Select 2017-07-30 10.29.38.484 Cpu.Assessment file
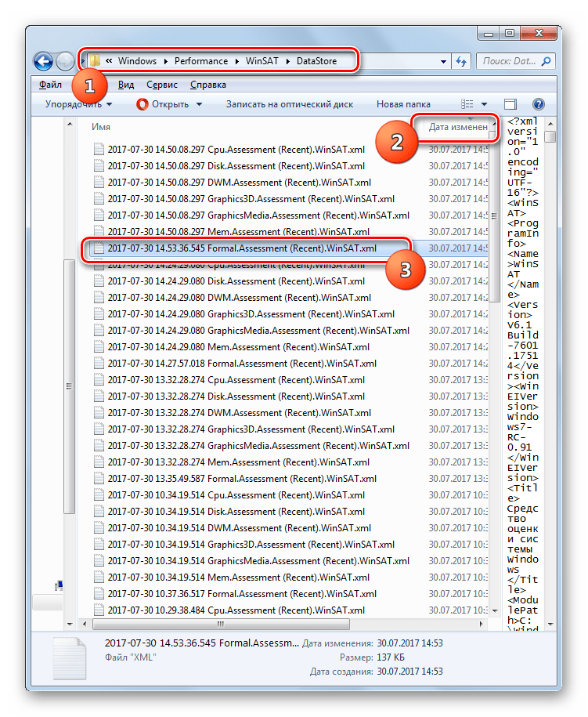 [x=236, y=610]
